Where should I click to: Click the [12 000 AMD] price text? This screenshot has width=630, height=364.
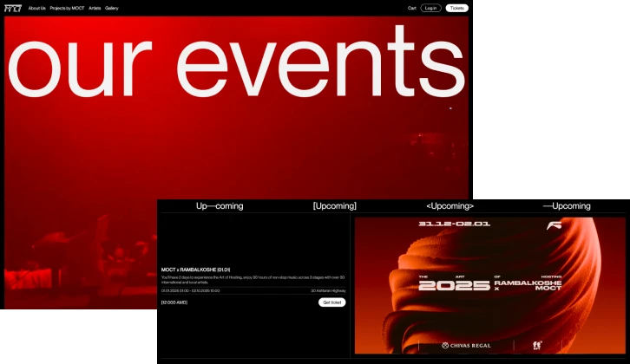pos(174,302)
